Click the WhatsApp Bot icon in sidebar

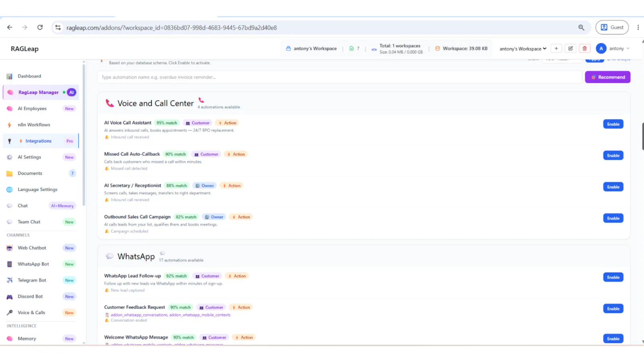tap(10, 264)
